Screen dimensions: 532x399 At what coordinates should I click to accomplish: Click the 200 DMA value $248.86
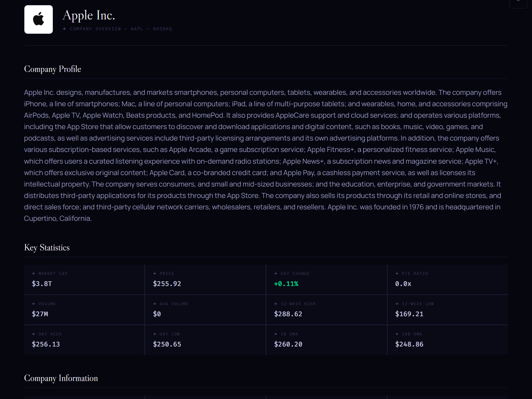409,344
